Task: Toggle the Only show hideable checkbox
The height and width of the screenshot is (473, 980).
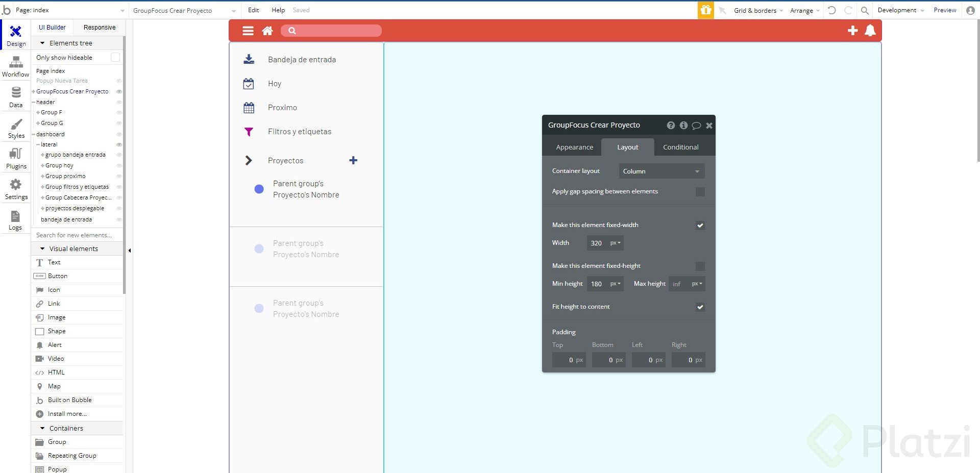Action: [115, 57]
